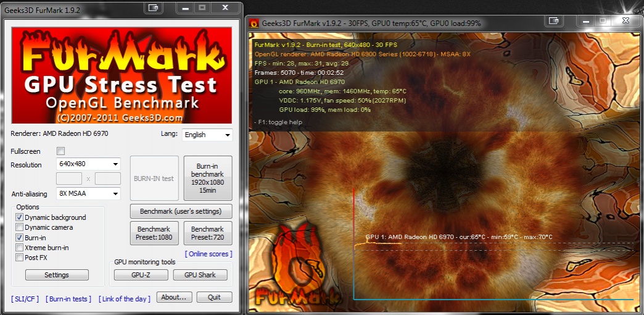This screenshot has height=315, width=644.
Task: Start Burn-in benchmark 1920x1080 15min
Action: (208, 178)
